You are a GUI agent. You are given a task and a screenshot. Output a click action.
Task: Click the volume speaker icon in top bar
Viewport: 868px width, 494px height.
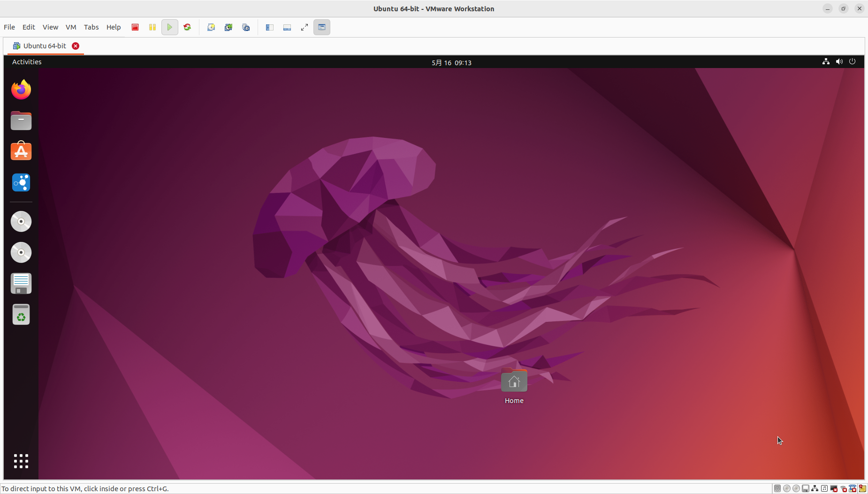point(839,61)
